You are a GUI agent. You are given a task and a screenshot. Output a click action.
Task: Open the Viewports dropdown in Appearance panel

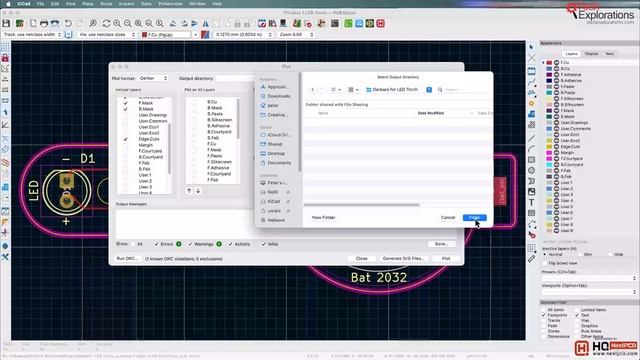(589, 292)
